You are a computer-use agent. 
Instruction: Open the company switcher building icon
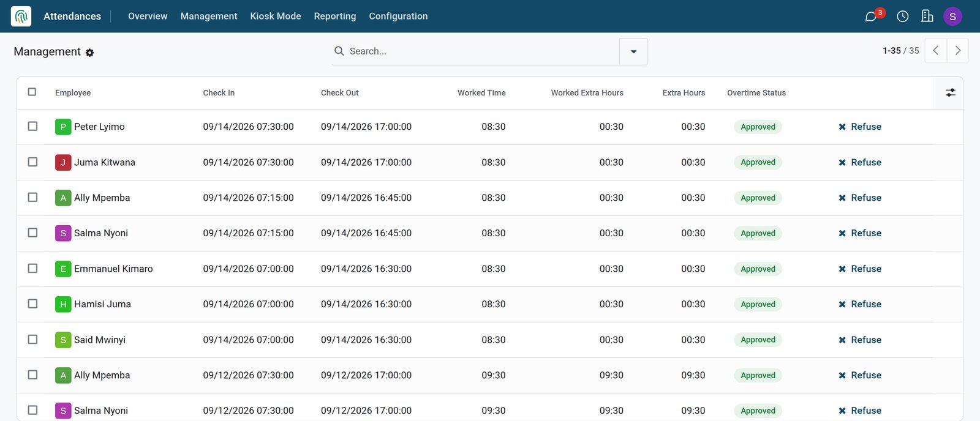pyautogui.click(x=927, y=17)
